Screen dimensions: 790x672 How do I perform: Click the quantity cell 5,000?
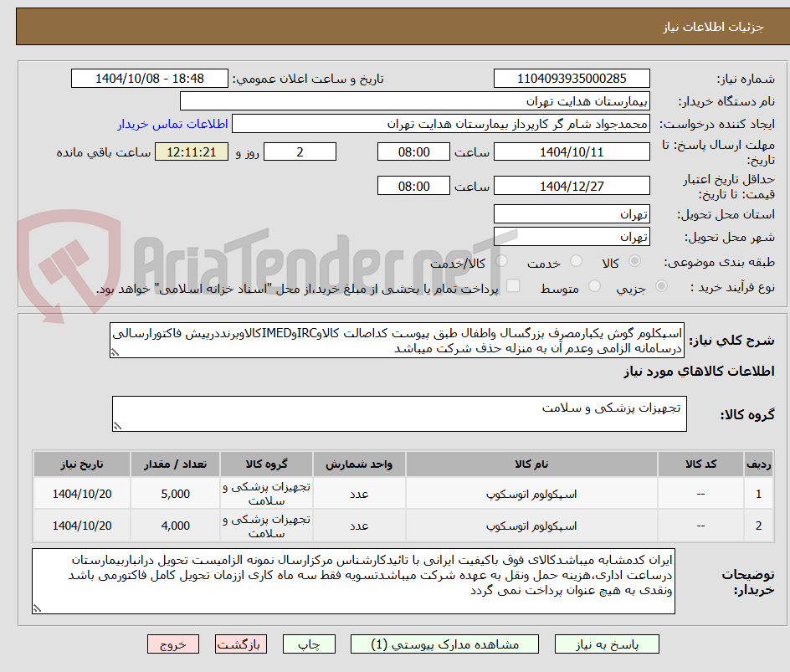click(176, 495)
